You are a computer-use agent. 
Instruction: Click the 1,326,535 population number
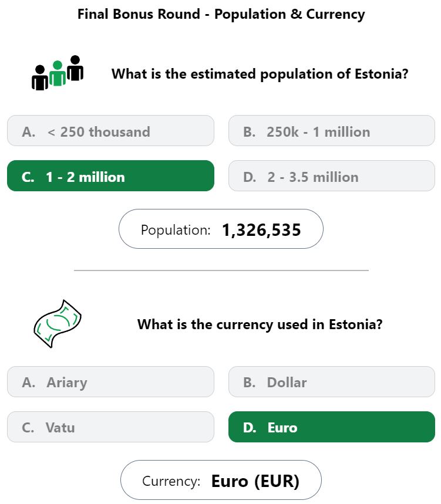tap(261, 230)
